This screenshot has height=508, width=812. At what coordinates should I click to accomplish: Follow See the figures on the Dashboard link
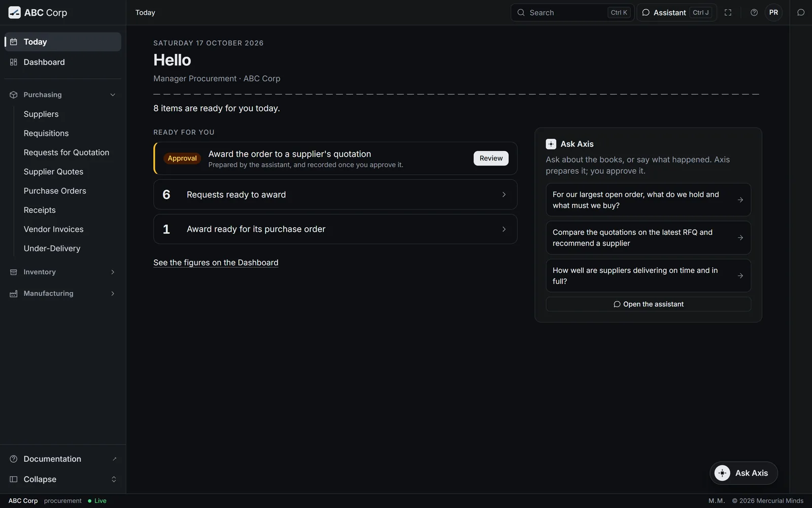[x=216, y=263]
